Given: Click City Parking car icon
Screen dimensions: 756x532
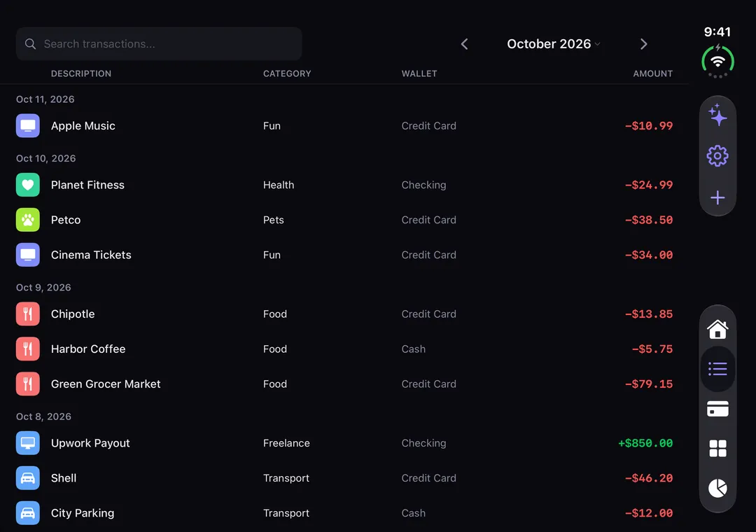Looking at the screenshot, I should [28, 512].
